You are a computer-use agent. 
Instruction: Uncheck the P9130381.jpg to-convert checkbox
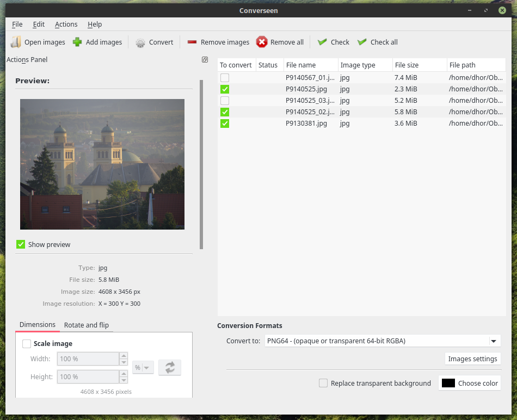pyautogui.click(x=225, y=123)
